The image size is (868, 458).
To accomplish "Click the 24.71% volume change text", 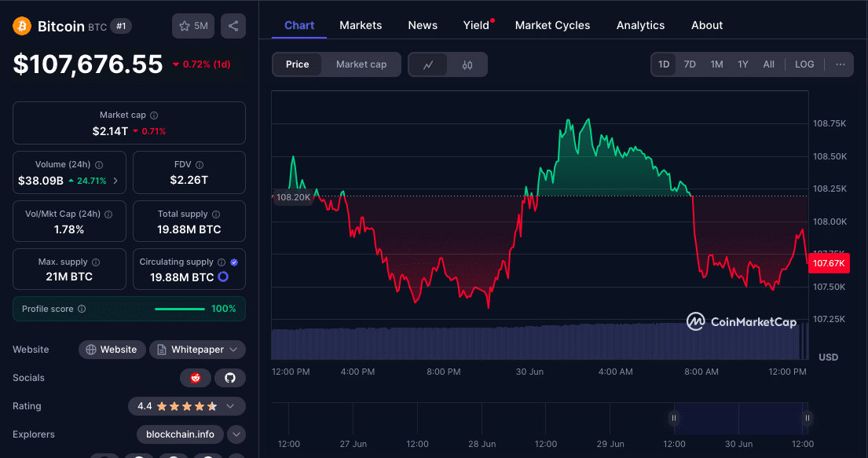I will tap(91, 181).
